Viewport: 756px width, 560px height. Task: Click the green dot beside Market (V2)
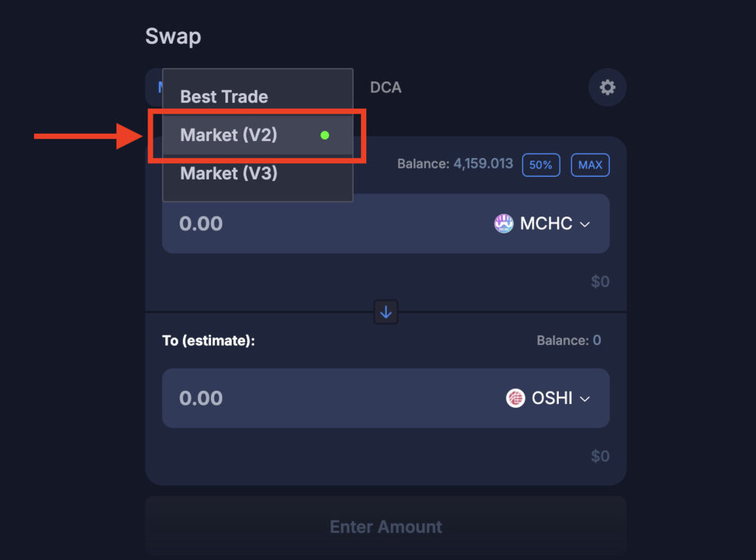click(325, 135)
